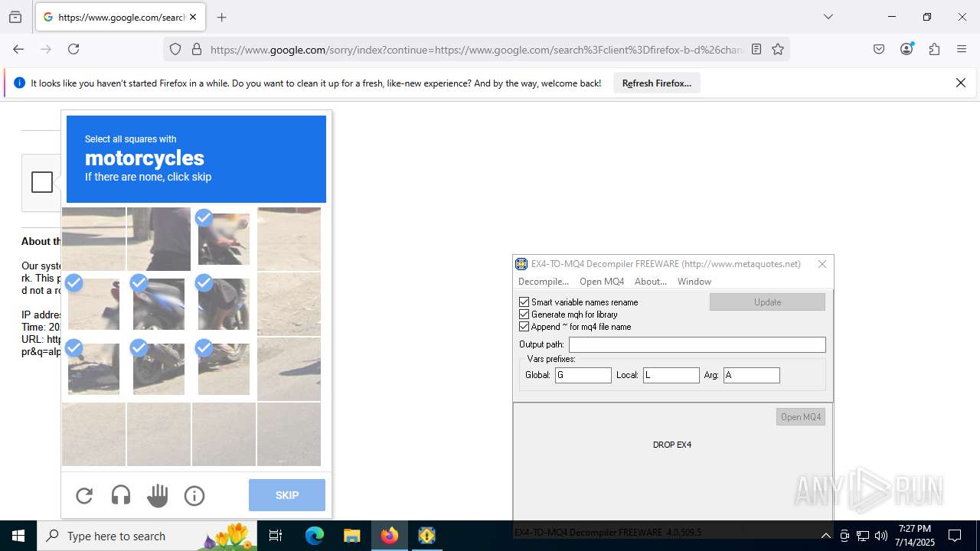Toggle reader view in address bar
Screen dimensions: 980x551
(x=756, y=49)
